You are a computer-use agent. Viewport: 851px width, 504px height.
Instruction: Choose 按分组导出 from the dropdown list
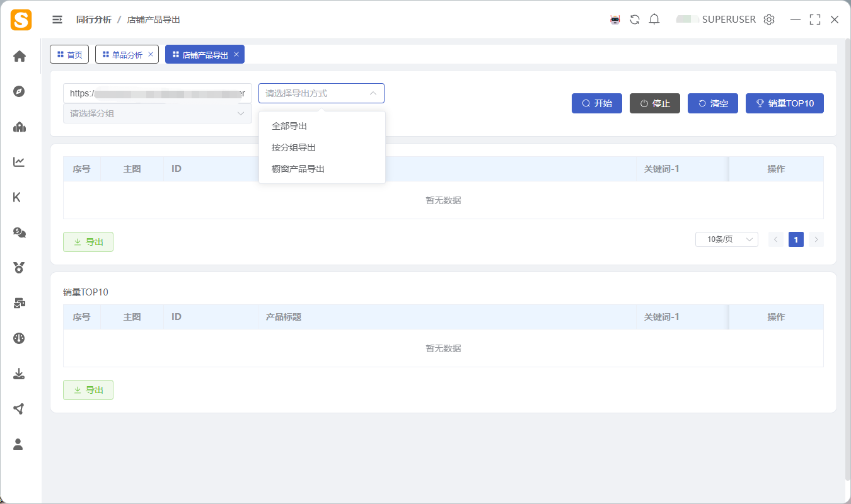pyautogui.click(x=322, y=147)
